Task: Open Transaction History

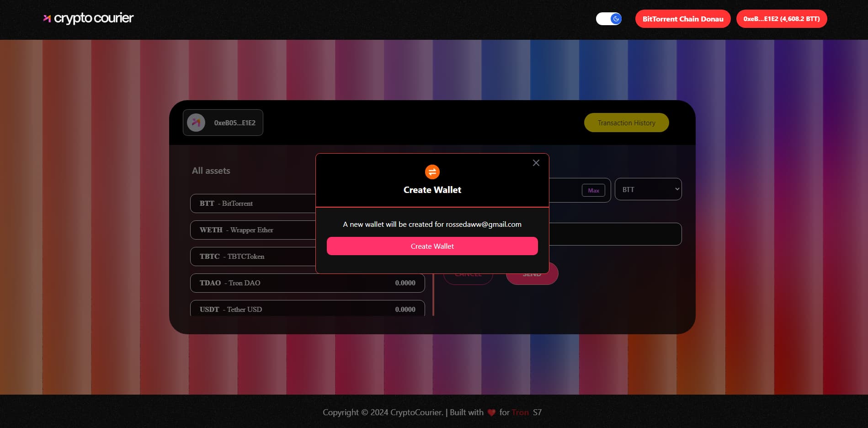Action: click(x=626, y=123)
